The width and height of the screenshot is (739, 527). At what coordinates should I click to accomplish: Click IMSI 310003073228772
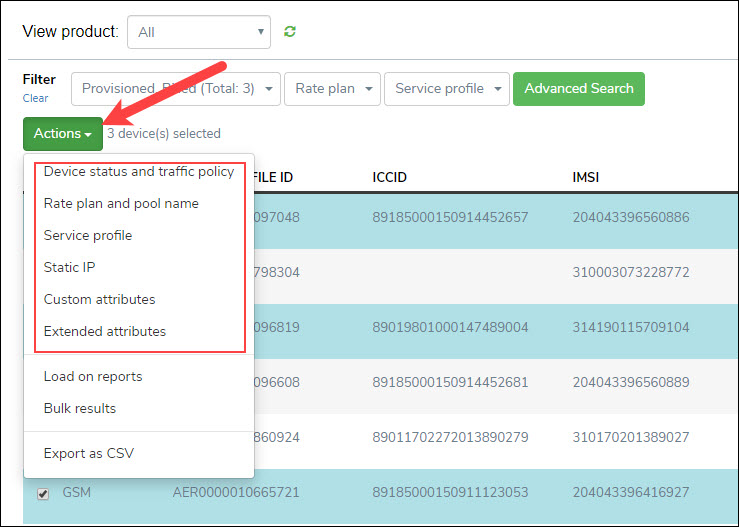click(631, 272)
